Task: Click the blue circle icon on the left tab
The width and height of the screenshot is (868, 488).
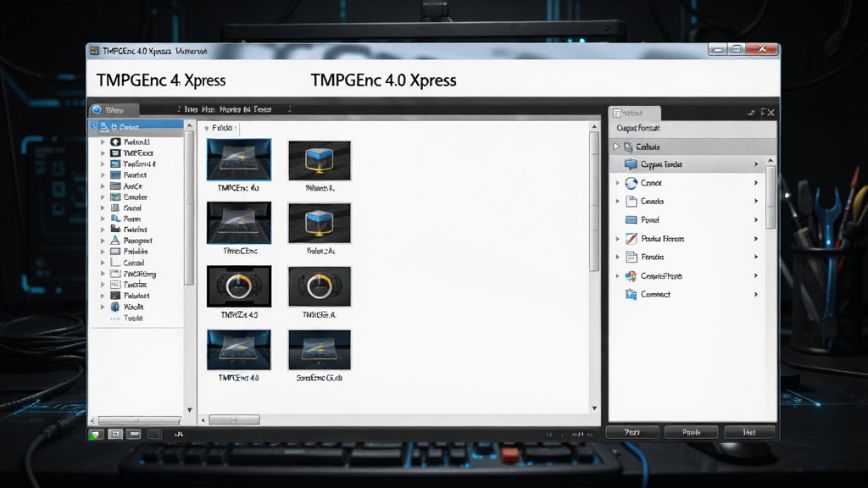Action: tap(97, 109)
